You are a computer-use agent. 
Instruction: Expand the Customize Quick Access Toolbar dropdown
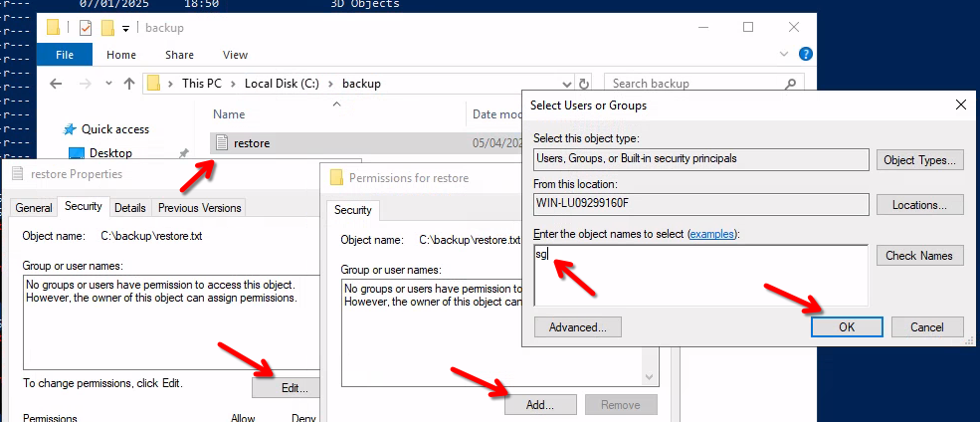point(126,29)
